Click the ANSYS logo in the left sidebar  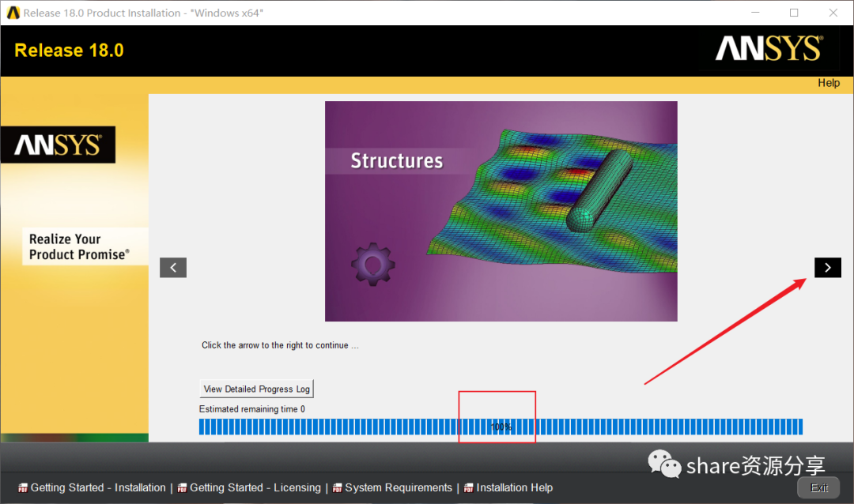pos(58,145)
